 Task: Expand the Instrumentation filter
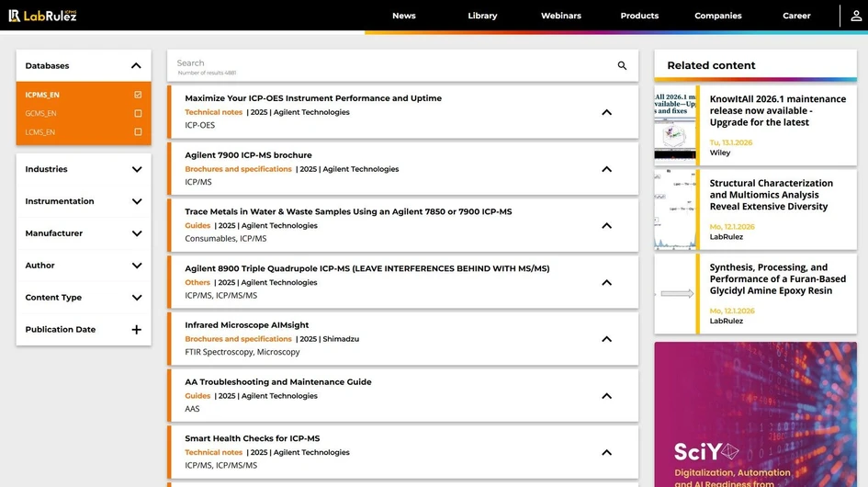click(x=137, y=201)
